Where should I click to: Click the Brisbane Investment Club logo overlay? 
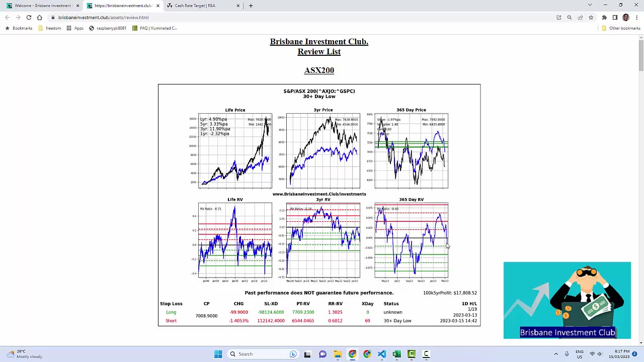click(x=567, y=300)
